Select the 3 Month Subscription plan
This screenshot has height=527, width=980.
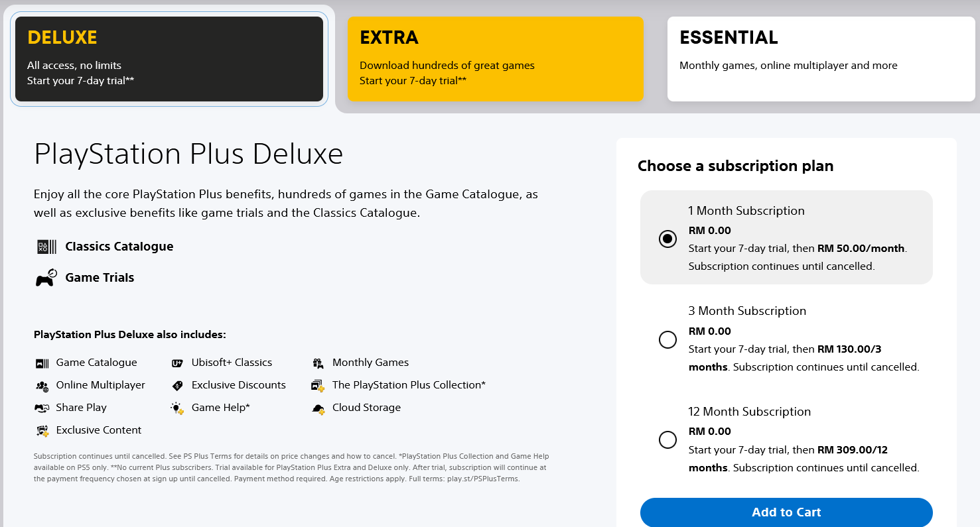click(x=667, y=339)
